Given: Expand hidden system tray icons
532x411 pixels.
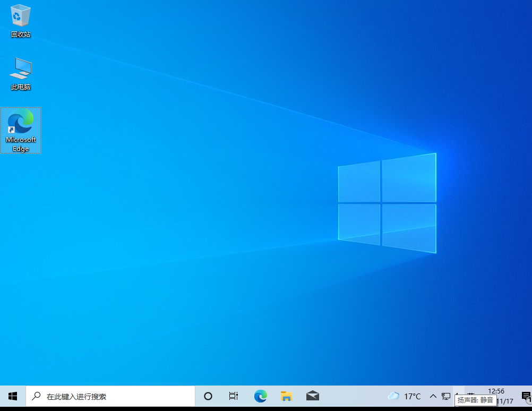Looking at the screenshot, I should click(x=433, y=396).
